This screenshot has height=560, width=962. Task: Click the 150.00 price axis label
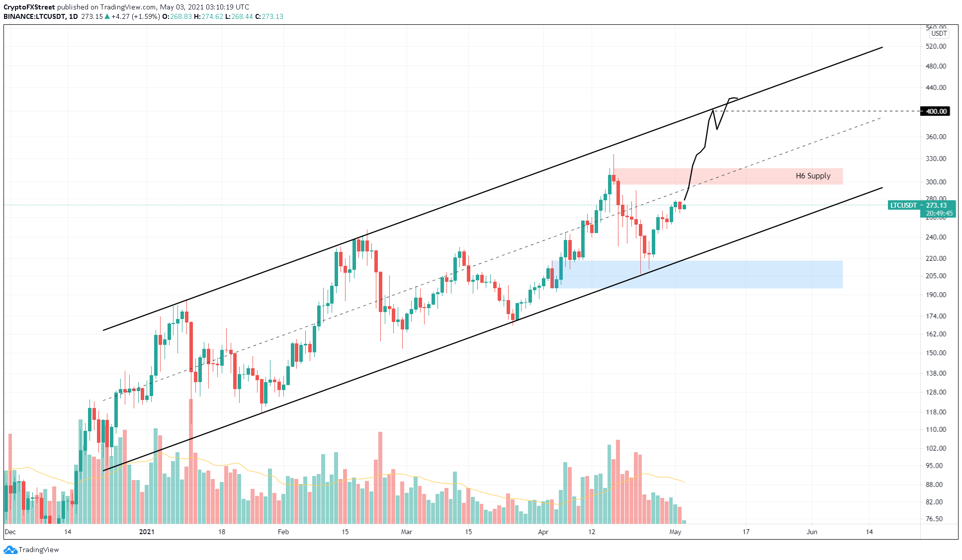click(936, 353)
